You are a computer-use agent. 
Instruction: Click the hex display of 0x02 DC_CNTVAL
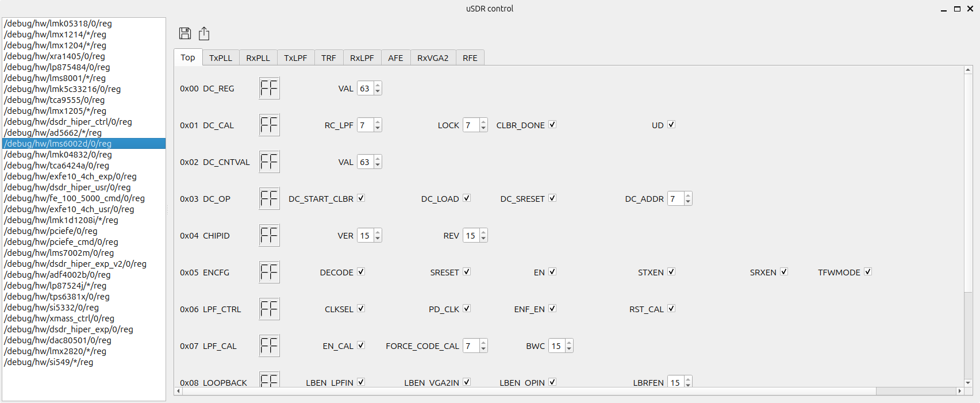[x=269, y=162]
